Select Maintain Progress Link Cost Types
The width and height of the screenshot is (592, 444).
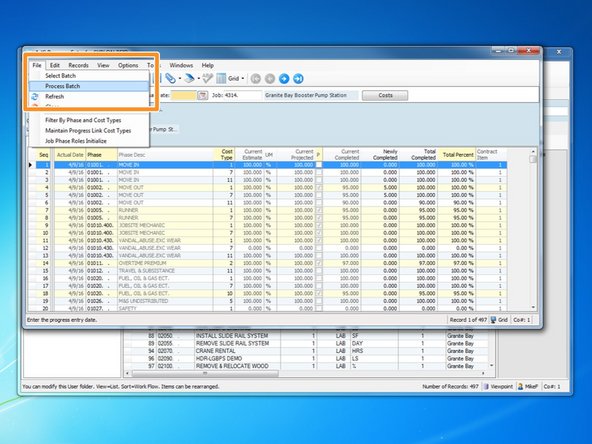tap(89, 131)
